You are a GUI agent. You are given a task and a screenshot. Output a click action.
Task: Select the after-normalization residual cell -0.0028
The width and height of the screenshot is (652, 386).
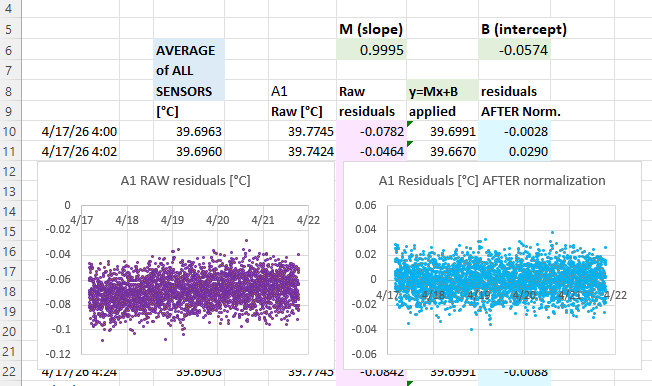[x=514, y=131]
